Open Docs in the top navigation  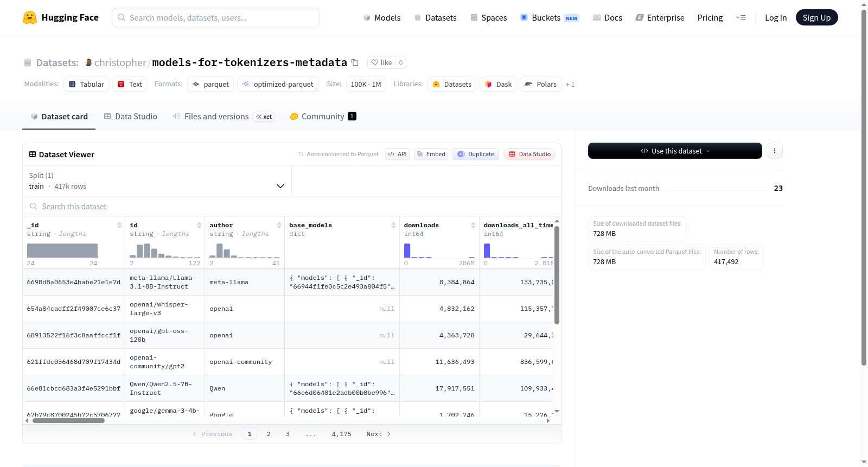pos(608,17)
